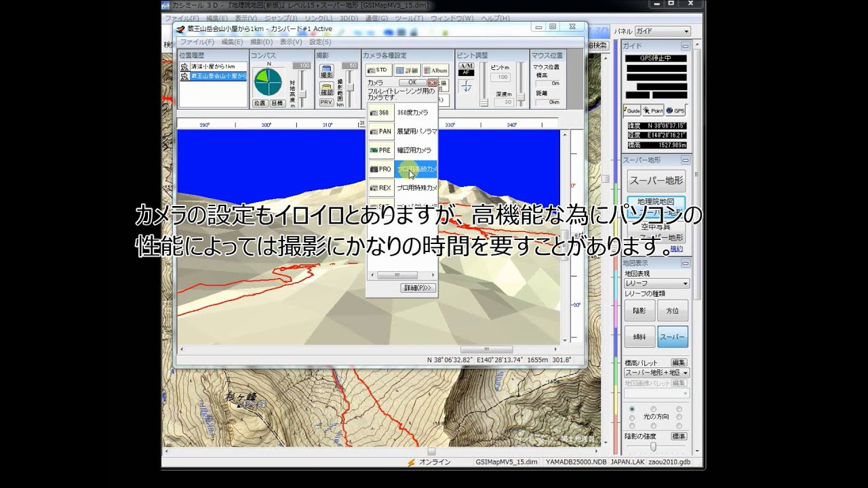Select history entry 蔵王山岳会山小屋から
The image size is (868, 488).
point(213,76)
